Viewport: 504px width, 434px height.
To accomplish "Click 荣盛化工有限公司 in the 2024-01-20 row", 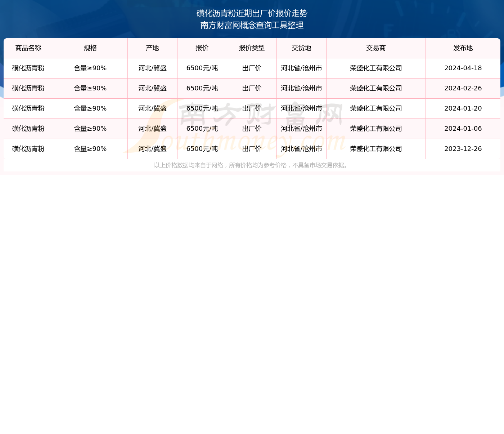I will coord(376,108).
